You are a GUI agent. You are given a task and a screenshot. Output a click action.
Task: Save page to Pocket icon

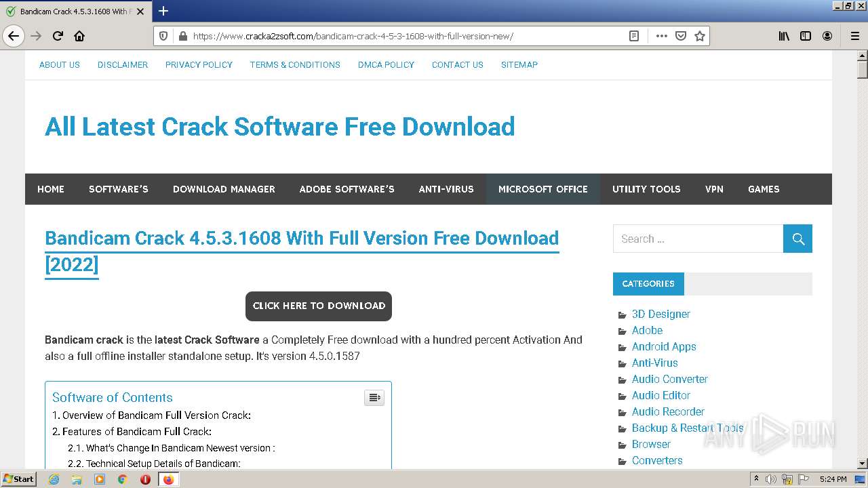point(681,36)
